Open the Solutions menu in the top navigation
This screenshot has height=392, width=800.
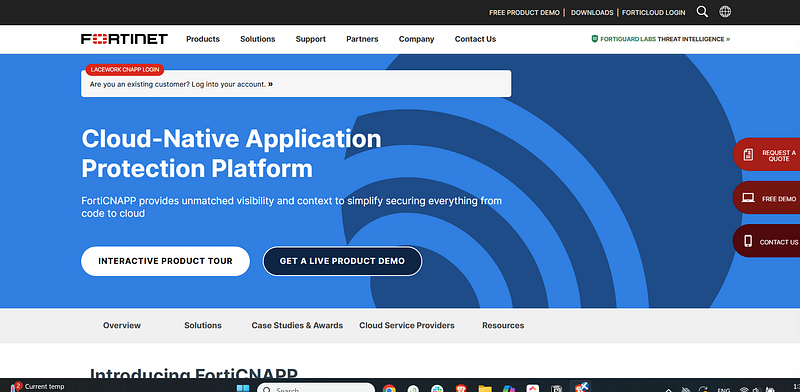coord(258,39)
